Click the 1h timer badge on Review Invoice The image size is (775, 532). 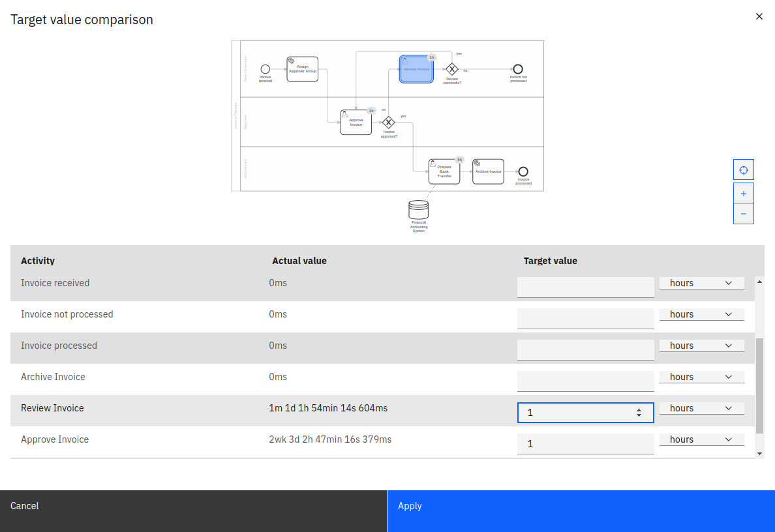coord(431,57)
